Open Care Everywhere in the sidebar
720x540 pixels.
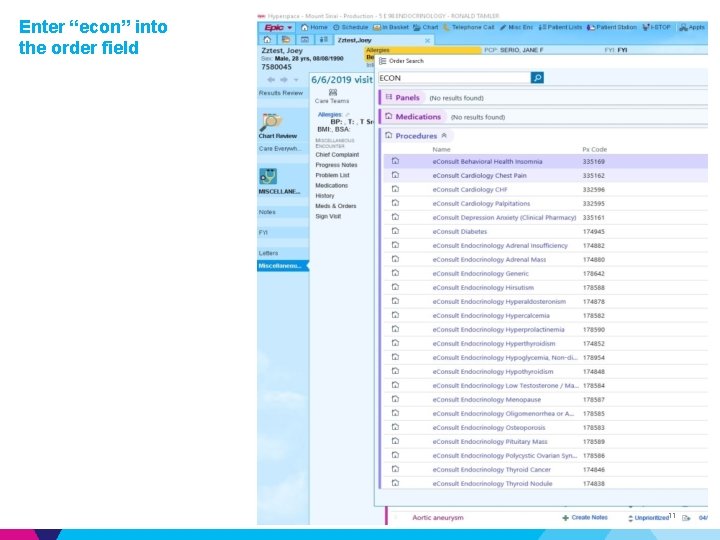click(280, 148)
